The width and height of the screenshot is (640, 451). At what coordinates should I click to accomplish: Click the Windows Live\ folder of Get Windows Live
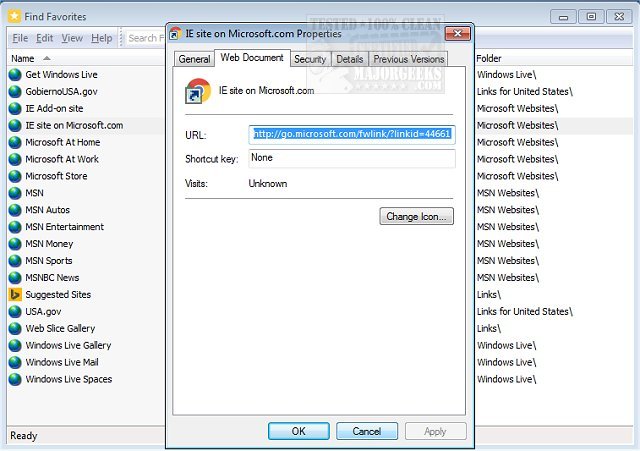coord(507,75)
